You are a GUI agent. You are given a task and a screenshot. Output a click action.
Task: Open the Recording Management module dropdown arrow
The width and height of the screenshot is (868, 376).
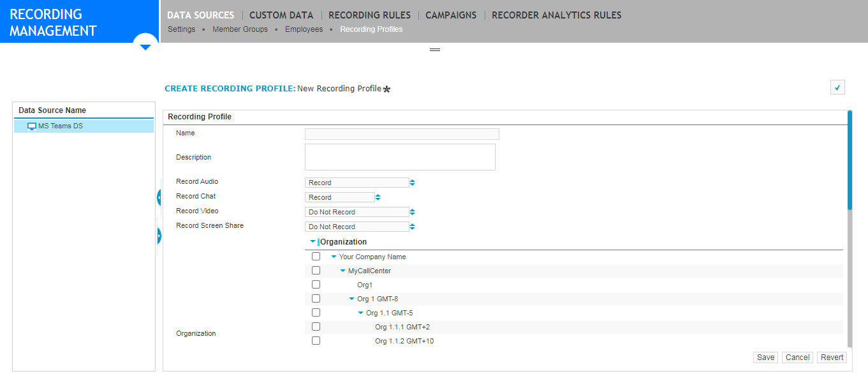coord(145,47)
